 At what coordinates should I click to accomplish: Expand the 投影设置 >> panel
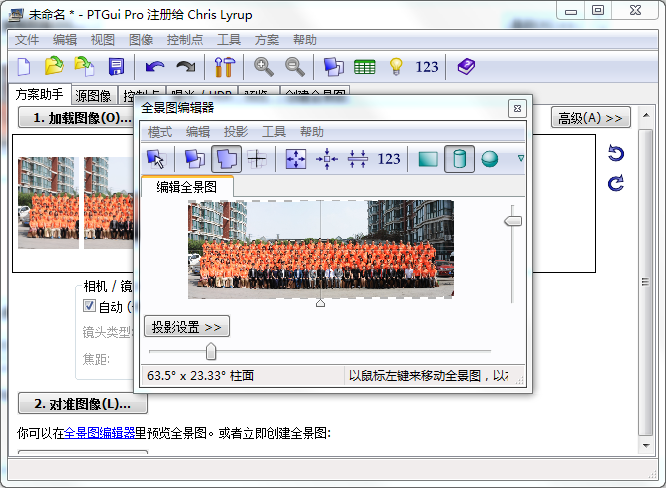[x=187, y=327]
